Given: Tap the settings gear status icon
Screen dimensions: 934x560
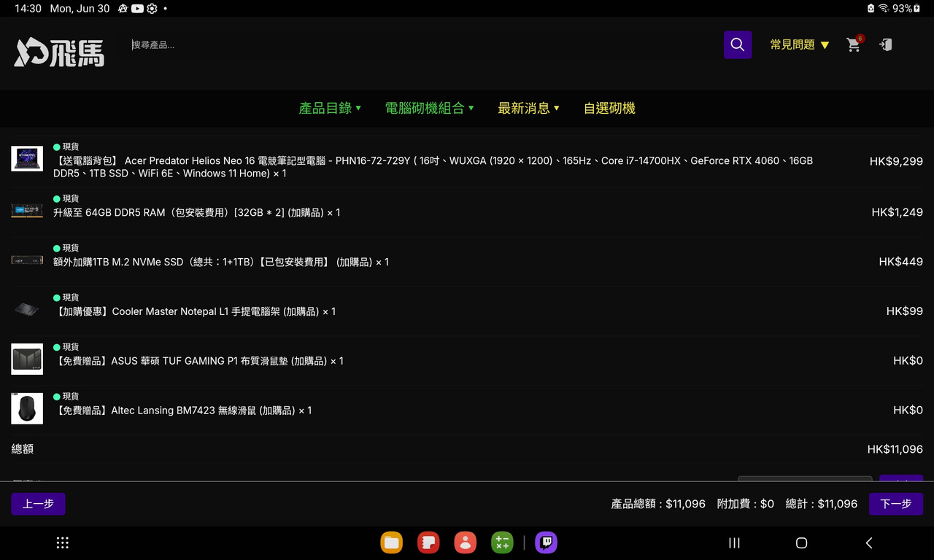Looking at the screenshot, I should pos(152,9).
